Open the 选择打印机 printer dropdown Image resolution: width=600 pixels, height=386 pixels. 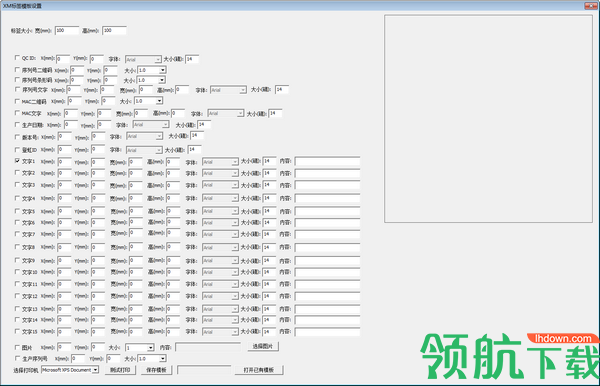[95, 370]
